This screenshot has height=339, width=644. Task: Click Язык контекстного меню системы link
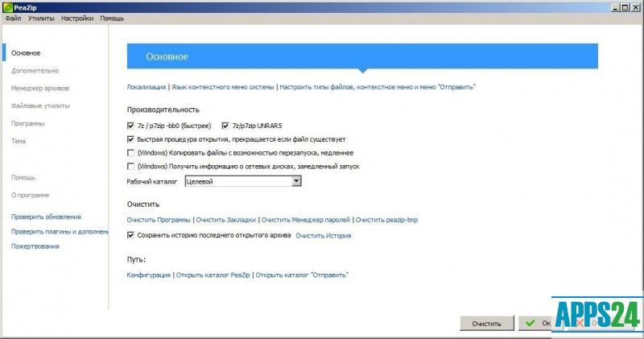[x=223, y=87]
